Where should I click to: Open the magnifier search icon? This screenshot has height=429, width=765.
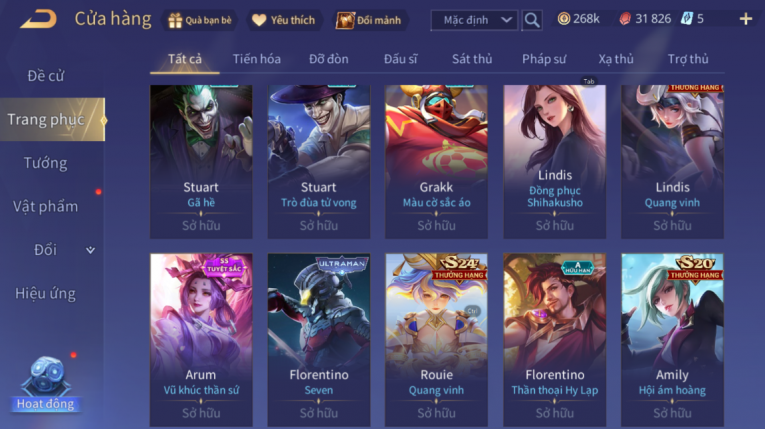532,20
